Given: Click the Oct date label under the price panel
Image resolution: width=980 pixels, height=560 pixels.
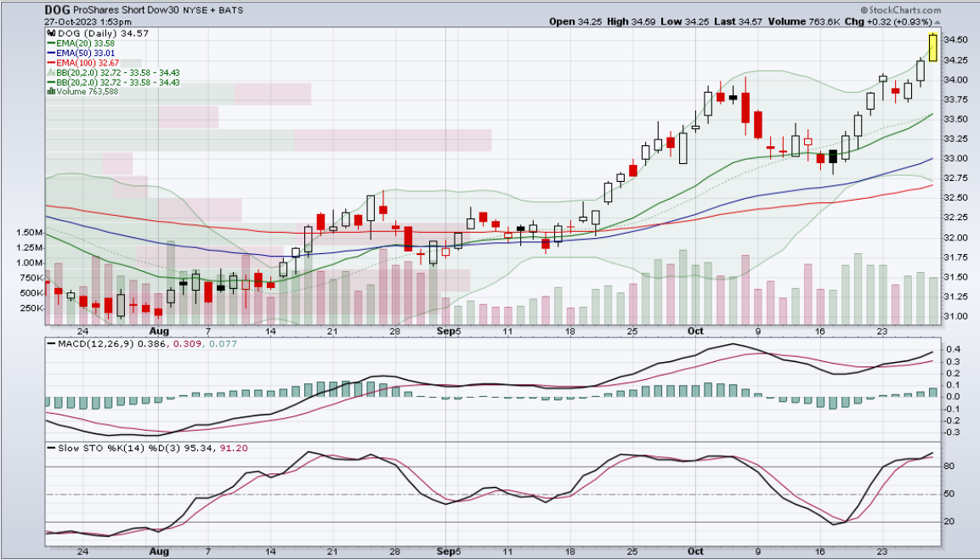Looking at the screenshot, I should point(695,331).
